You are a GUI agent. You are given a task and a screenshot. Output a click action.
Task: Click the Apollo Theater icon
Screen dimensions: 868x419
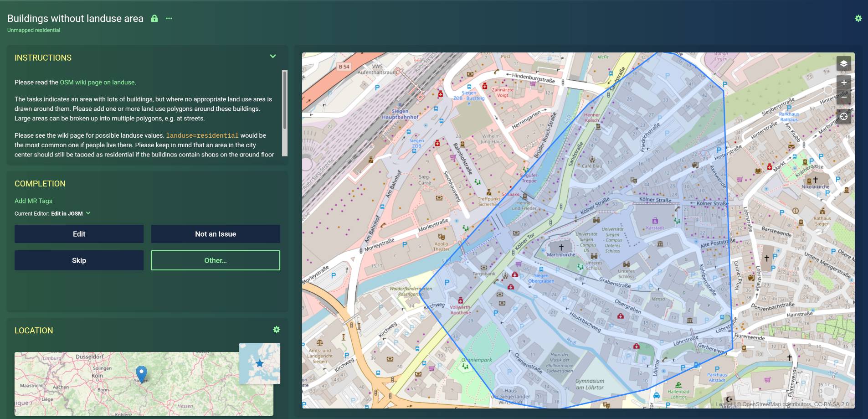441,237
